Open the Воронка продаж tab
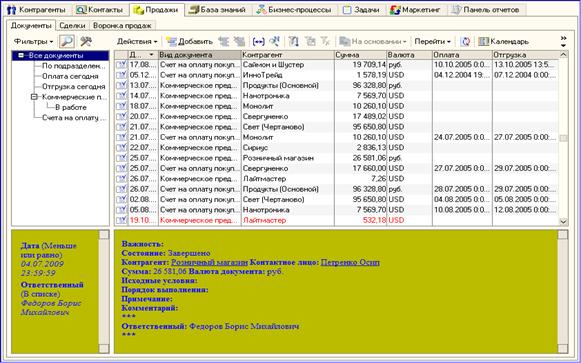 (122, 26)
